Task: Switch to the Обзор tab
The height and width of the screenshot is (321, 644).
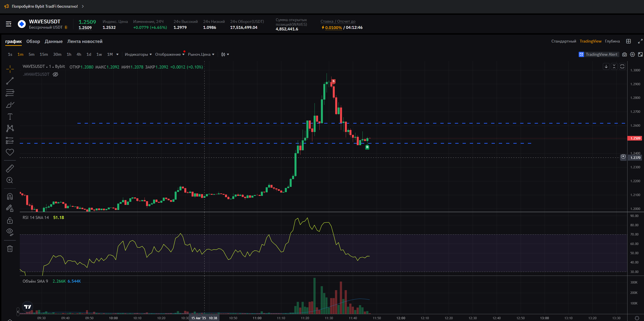Action: (33, 41)
